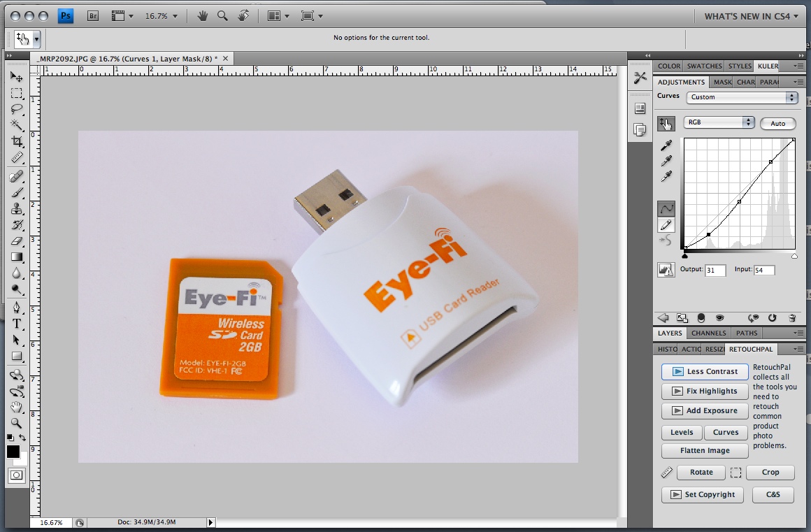This screenshot has width=811, height=532.
Task: Open the Curves preset dropdown showing Custom
Action: pos(742,97)
